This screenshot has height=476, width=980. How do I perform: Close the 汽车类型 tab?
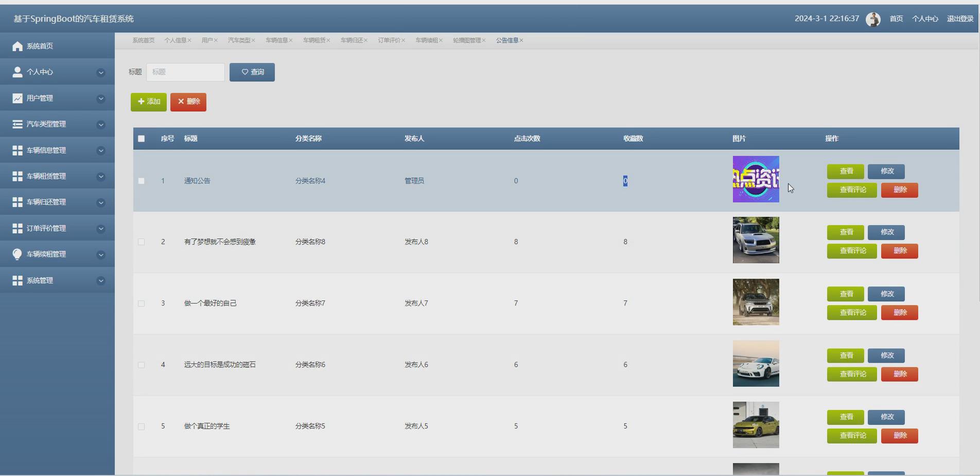[253, 40]
